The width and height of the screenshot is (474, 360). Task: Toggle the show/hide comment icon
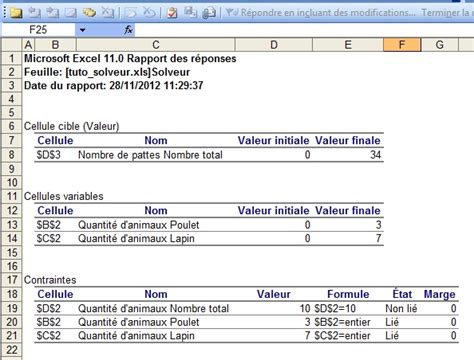(x=70, y=13)
